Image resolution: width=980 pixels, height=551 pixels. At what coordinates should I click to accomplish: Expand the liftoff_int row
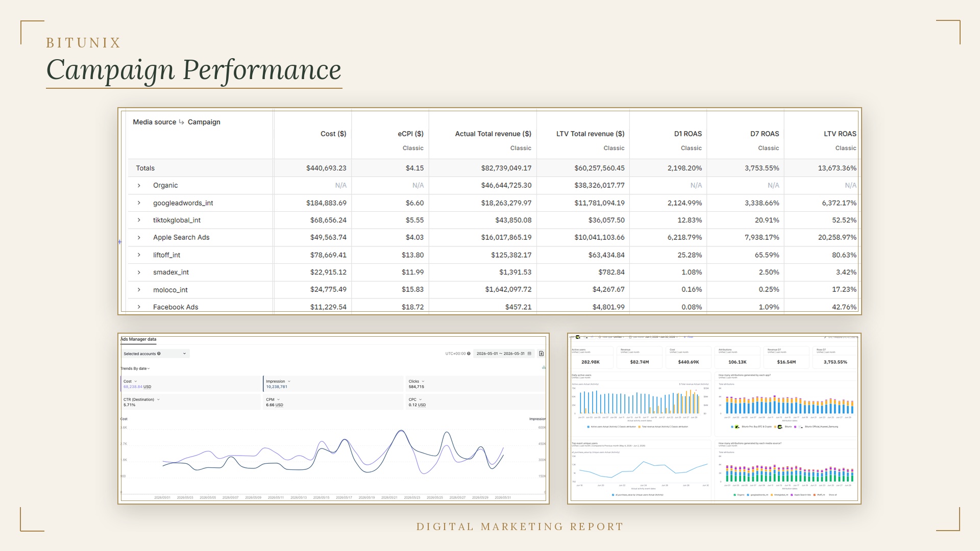click(139, 255)
